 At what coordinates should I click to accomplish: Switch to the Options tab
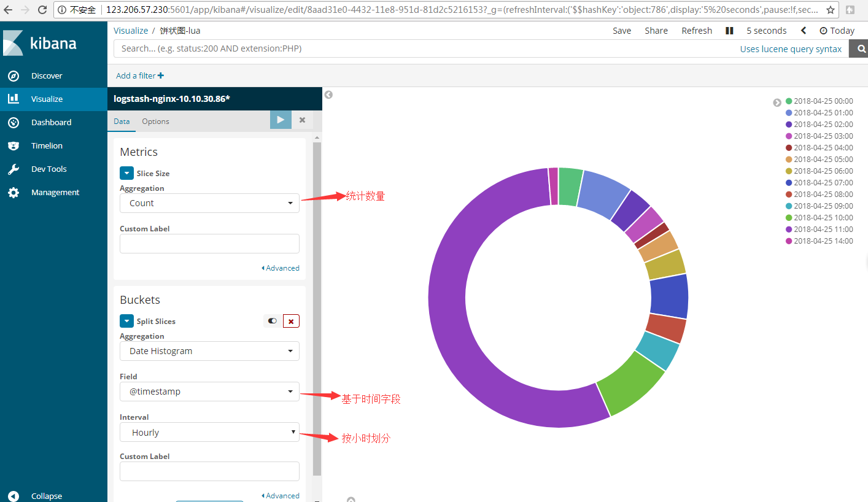point(155,121)
